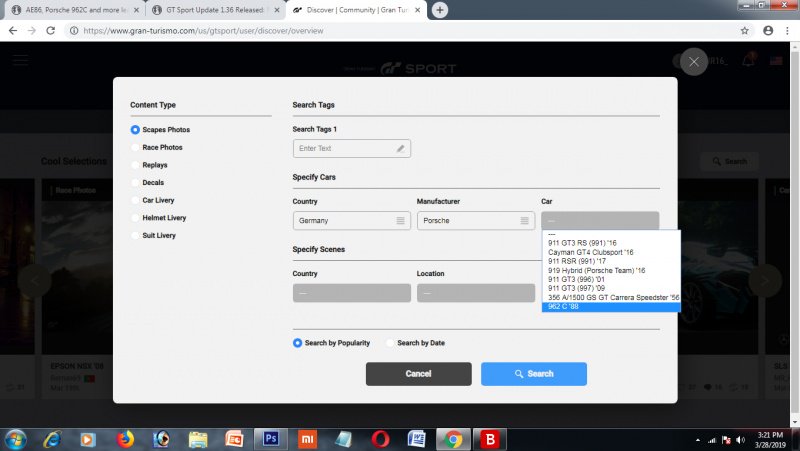Select 919 Hybrid (Porsche Team) '16

click(x=611, y=271)
